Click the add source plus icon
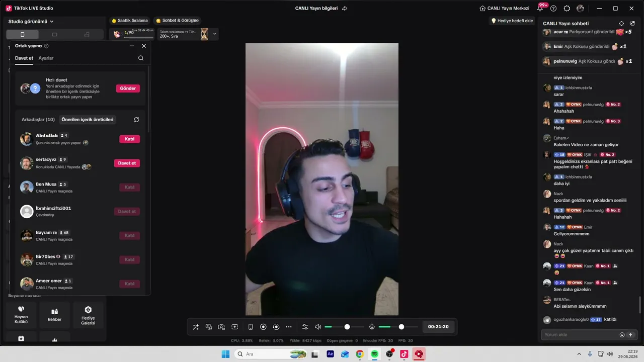The height and width of the screenshot is (362, 644). coord(234,327)
